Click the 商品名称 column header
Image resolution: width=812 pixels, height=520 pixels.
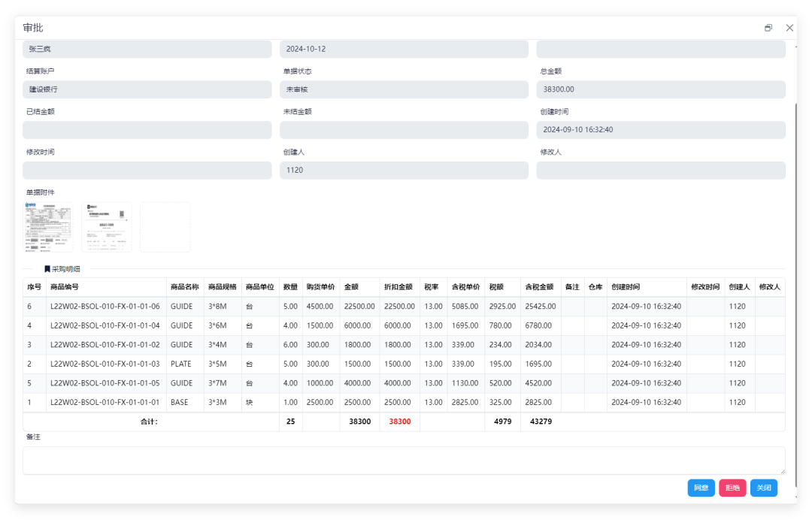185,286
